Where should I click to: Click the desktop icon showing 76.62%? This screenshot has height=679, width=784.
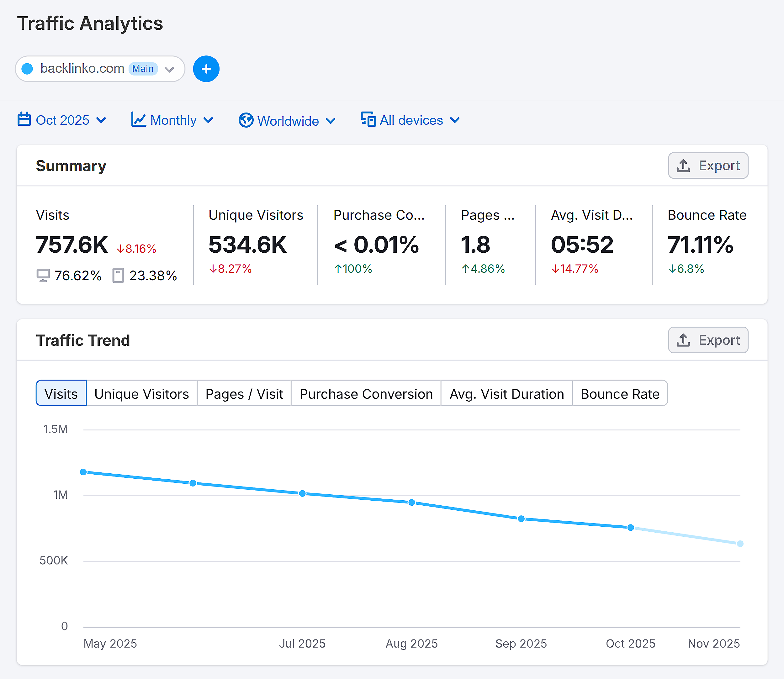click(x=43, y=276)
